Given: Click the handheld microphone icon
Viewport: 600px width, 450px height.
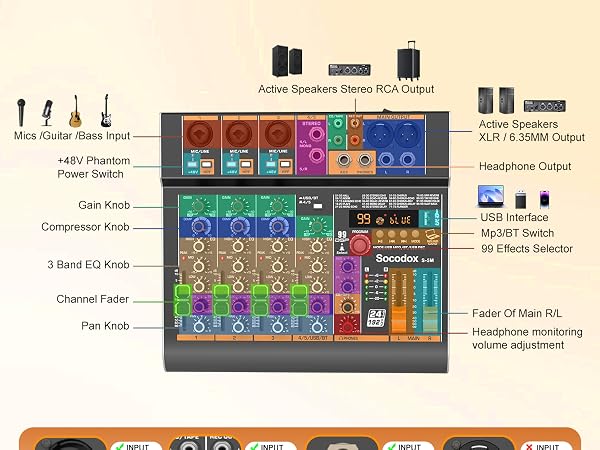Looking at the screenshot, I should point(21,112).
